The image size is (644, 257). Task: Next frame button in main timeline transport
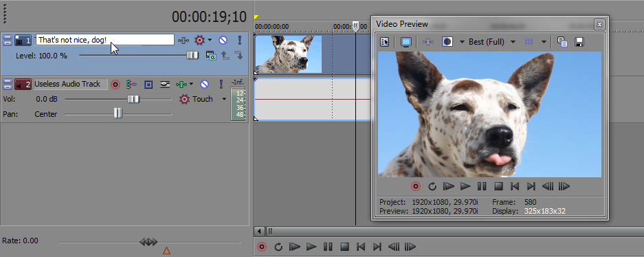click(x=410, y=247)
